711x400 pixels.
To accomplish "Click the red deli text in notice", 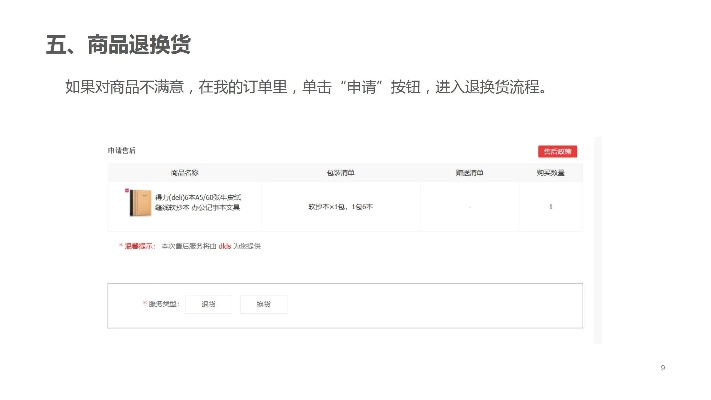I will coord(225,246).
